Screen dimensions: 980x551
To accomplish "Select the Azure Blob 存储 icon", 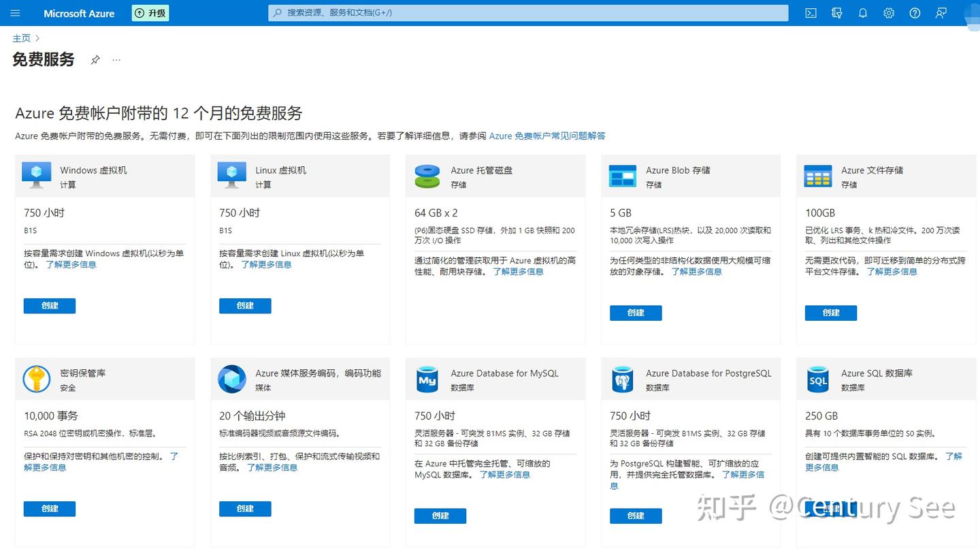I will [x=623, y=176].
